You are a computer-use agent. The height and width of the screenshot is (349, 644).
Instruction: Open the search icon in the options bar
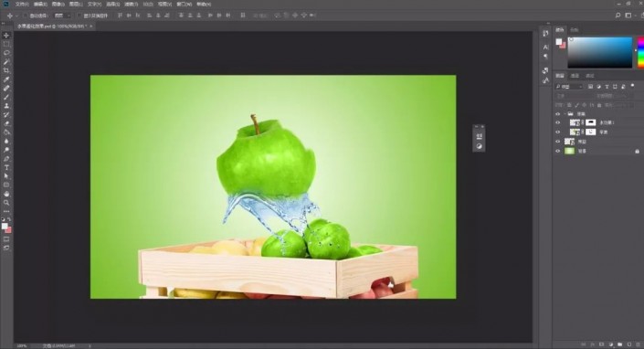click(618, 16)
